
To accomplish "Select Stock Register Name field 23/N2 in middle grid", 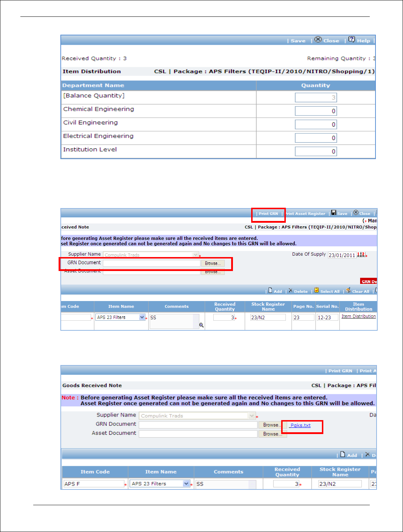I will coord(268,317).
